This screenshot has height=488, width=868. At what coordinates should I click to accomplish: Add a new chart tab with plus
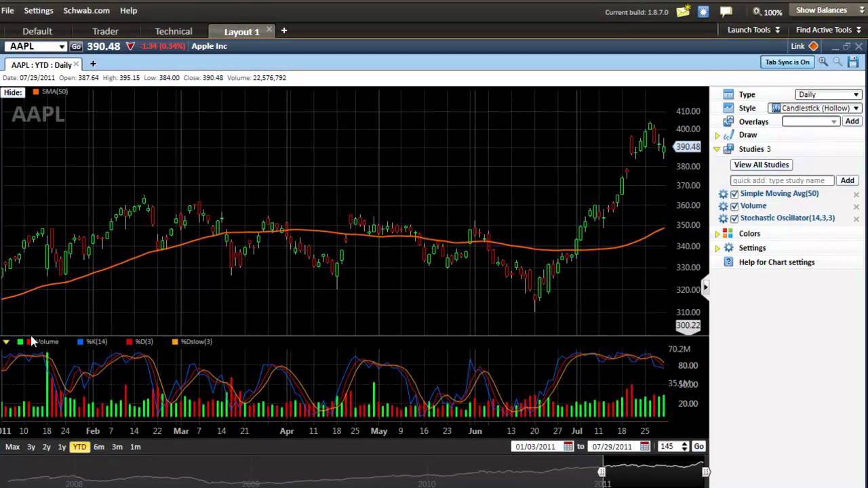pyautogui.click(x=93, y=64)
